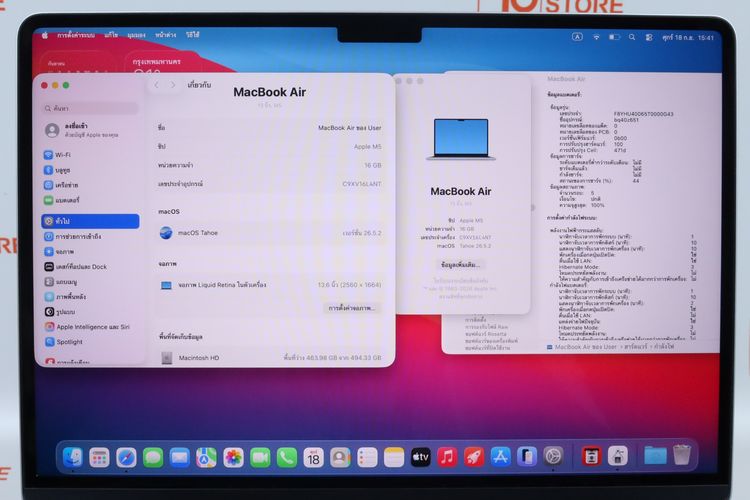Screen dimensions: 750x500
Task: Click the MacBook image in About This Mac
Action: click(x=461, y=139)
